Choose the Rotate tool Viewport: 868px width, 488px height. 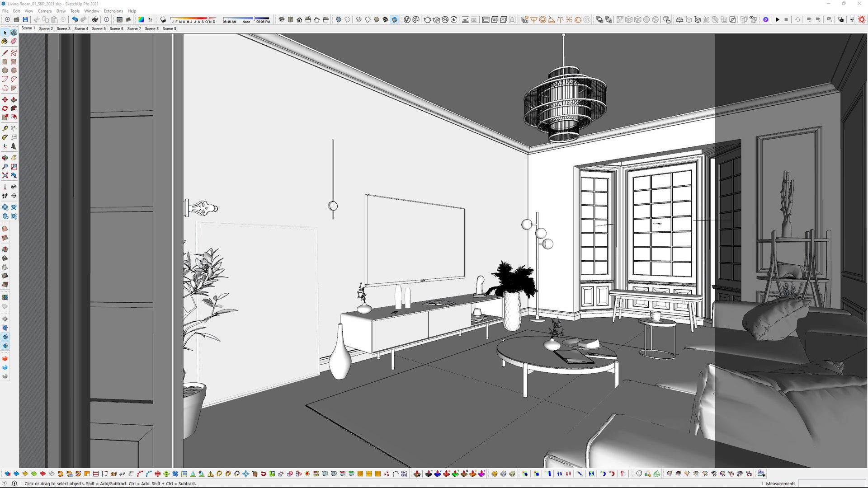coord(5,108)
